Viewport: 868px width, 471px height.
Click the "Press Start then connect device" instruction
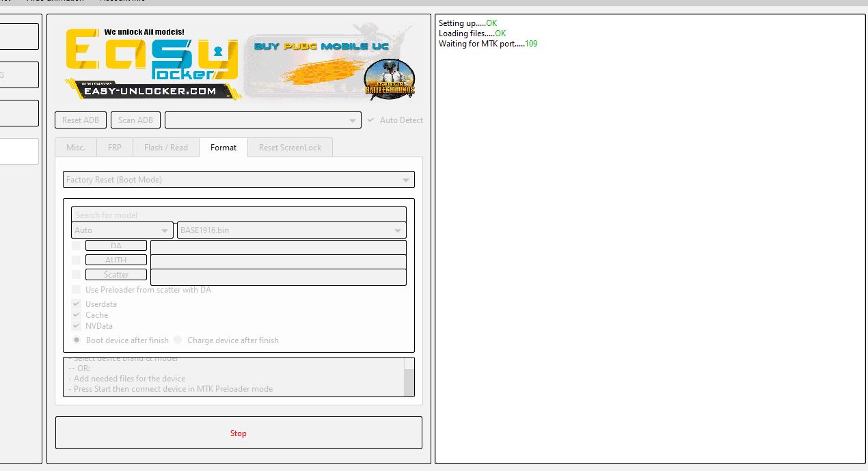171,389
